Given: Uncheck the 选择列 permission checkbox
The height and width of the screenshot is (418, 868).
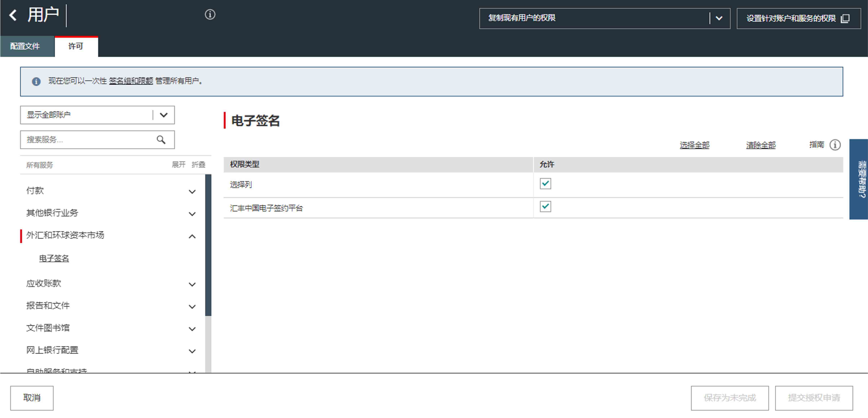Looking at the screenshot, I should pos(545,184).
